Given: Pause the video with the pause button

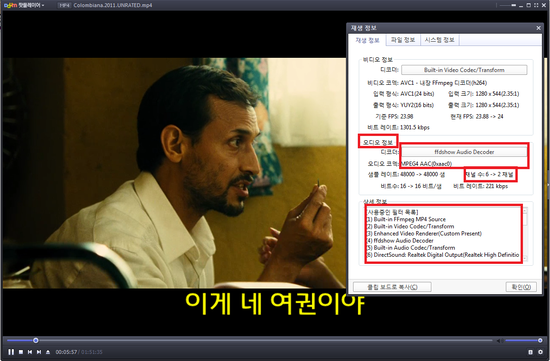Looking at the screenshot, I should tap(11, 352).
